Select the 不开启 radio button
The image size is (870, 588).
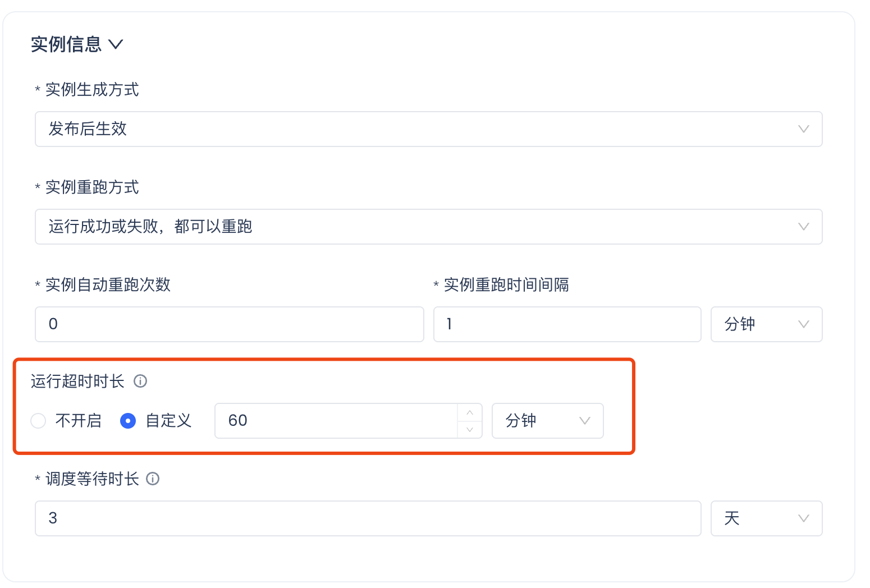click(x=38, y=421)
